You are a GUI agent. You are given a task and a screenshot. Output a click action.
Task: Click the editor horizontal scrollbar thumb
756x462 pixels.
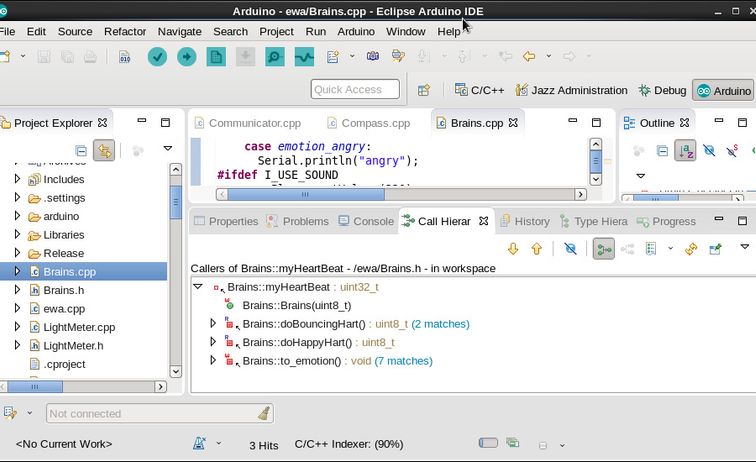tap(306, 194)
